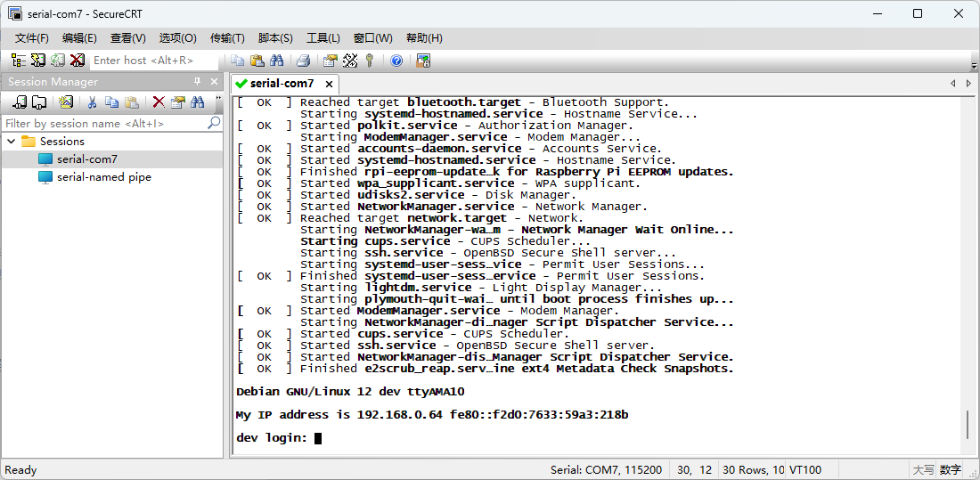The width and height of the screenshot is (980, 480).
Task: Open the 脚本(S) menu
Action: click(x=275, y=38)
